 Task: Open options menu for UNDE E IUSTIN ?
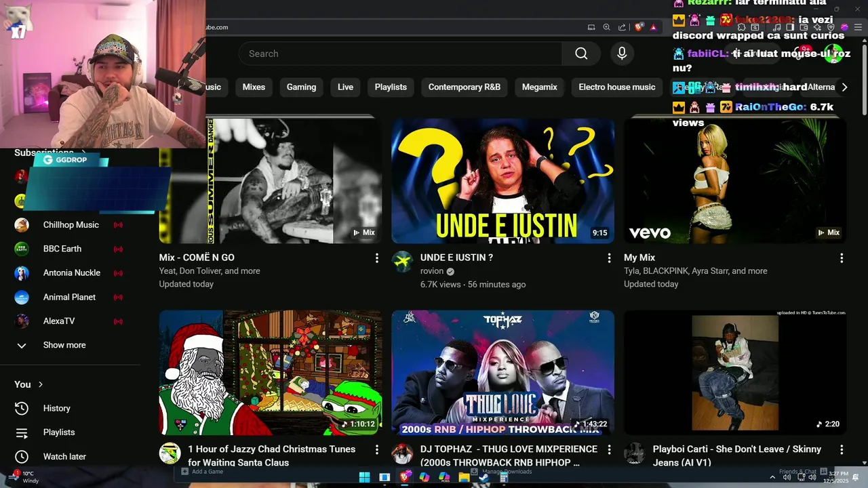point(609,258)
